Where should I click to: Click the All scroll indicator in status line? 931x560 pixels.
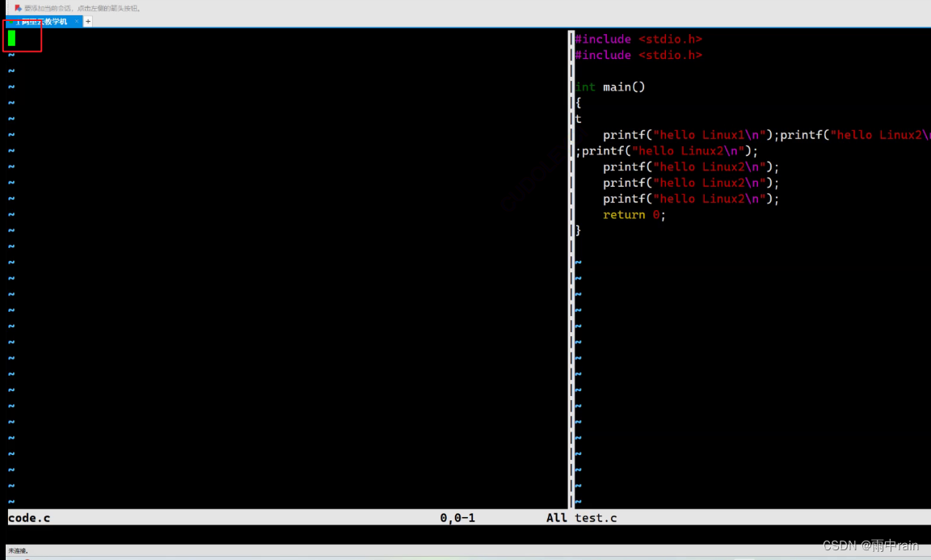(556, 518)
